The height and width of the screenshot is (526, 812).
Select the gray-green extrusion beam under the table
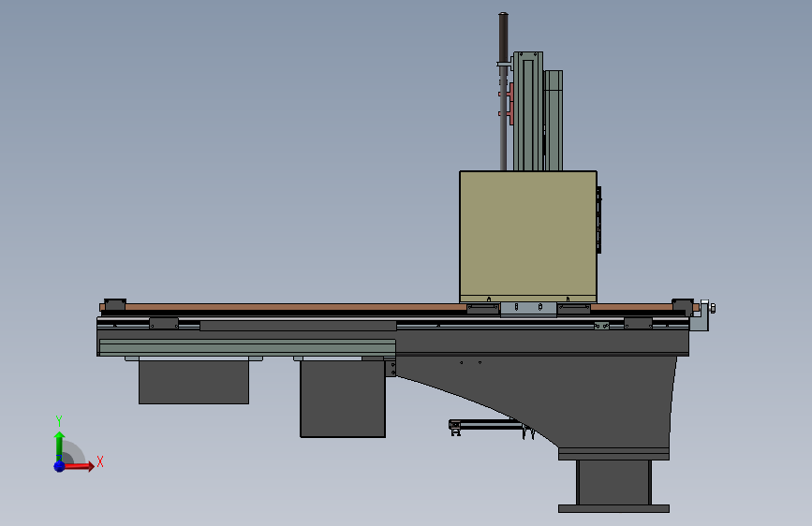click(247, 347)
